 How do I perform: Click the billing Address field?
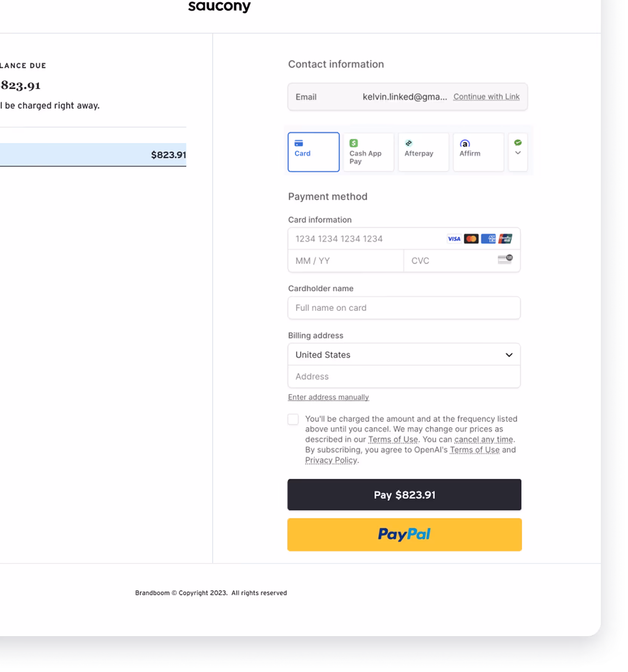pyautogui.click(x=404, y=377)
